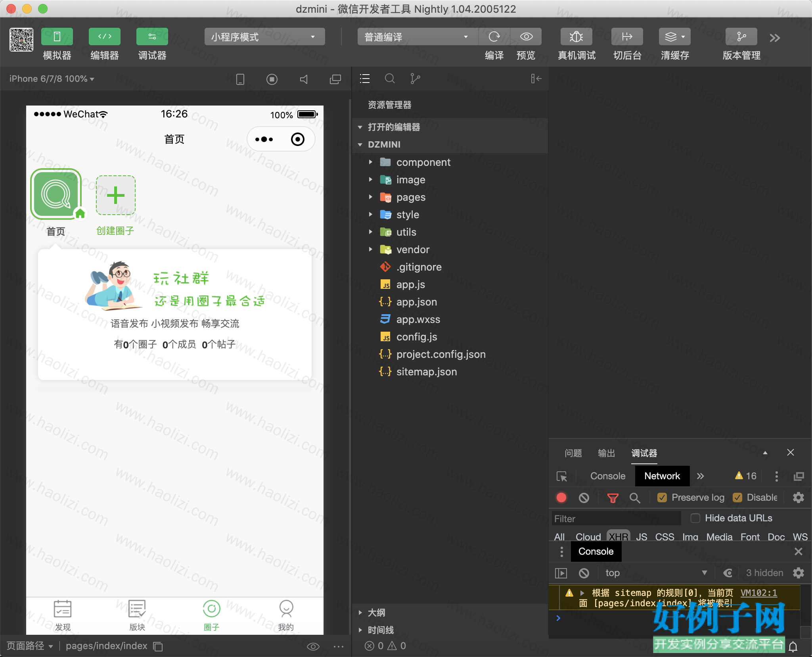
Task: Open the 我的 profile tab in simulator
Action: (286, 616)
